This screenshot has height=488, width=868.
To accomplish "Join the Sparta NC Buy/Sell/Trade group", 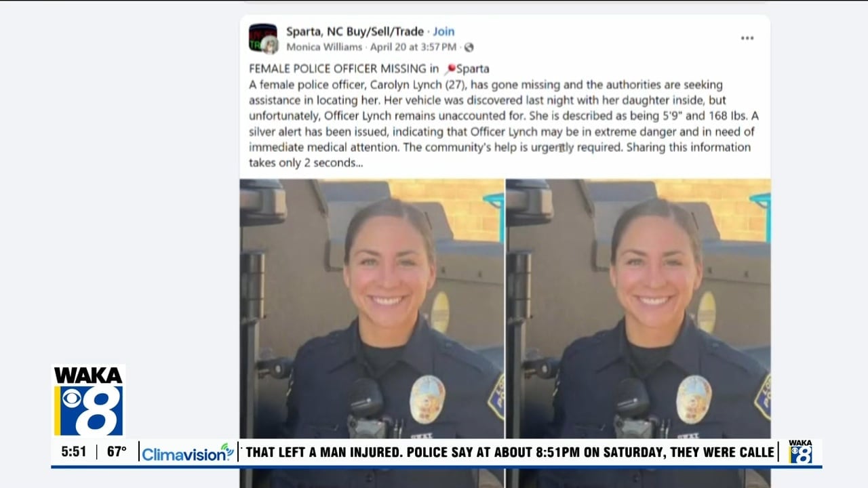I will click(x=443, y=31).
